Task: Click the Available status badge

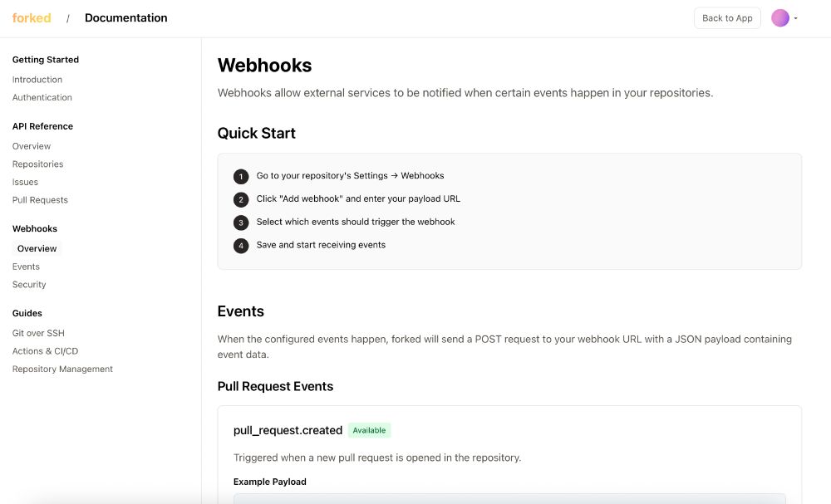Action: click(370, 430)
